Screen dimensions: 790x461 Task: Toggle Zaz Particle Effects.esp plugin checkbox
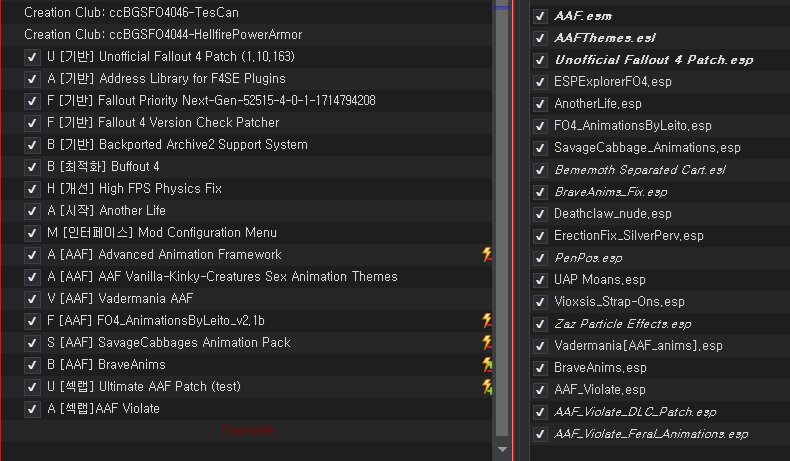(540, 324)
